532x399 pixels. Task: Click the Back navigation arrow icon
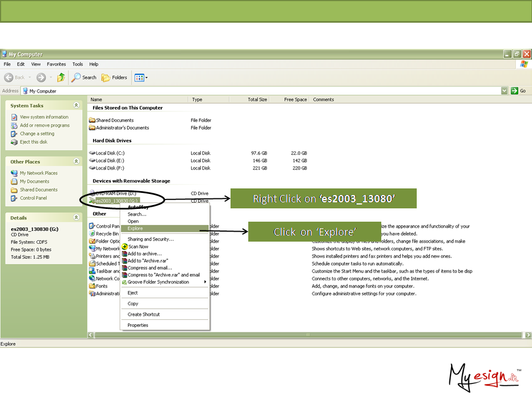click(x=9, y=78)
